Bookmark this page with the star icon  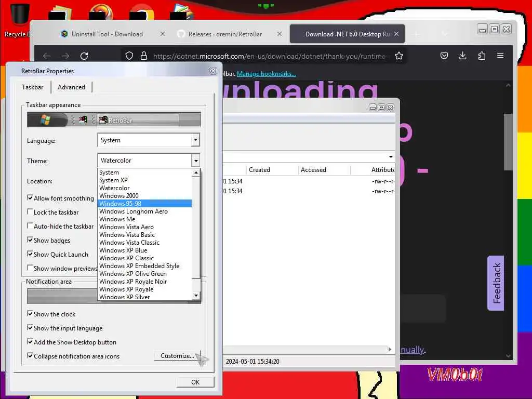pyautogui.click(x=399, y=56)
